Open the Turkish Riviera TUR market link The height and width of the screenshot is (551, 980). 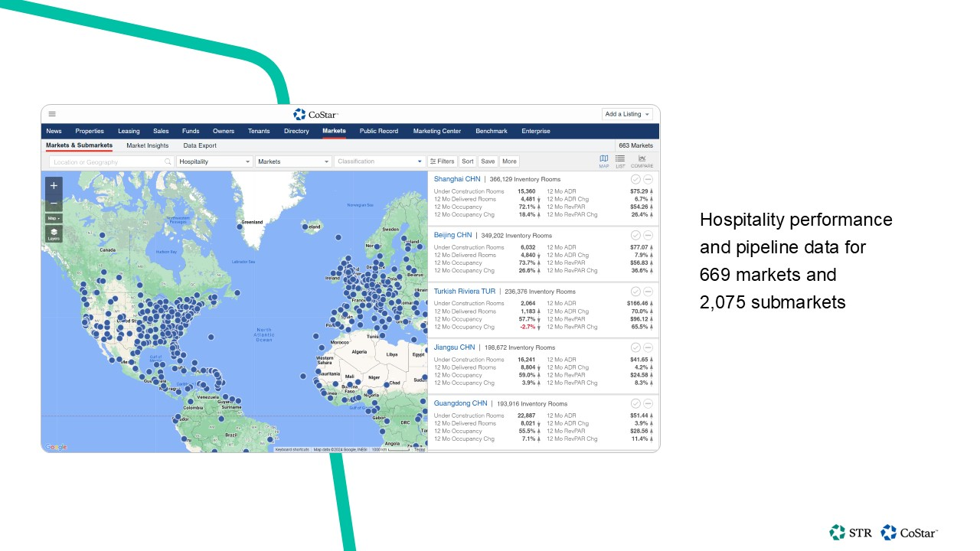pyautogui.click(x=465, y=292)
